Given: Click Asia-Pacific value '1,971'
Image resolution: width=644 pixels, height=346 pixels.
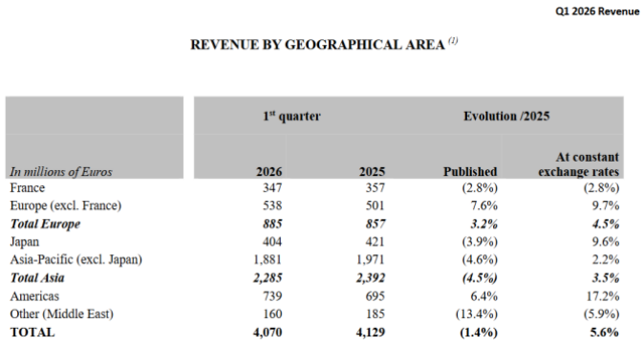Looking at the screenshot, I should point(371,260).
